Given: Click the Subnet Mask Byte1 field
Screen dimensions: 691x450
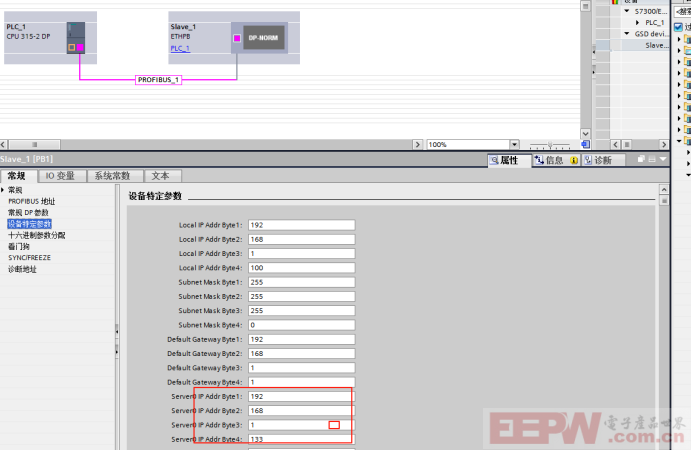Looking at the screenshot, I should pos(301,282).
